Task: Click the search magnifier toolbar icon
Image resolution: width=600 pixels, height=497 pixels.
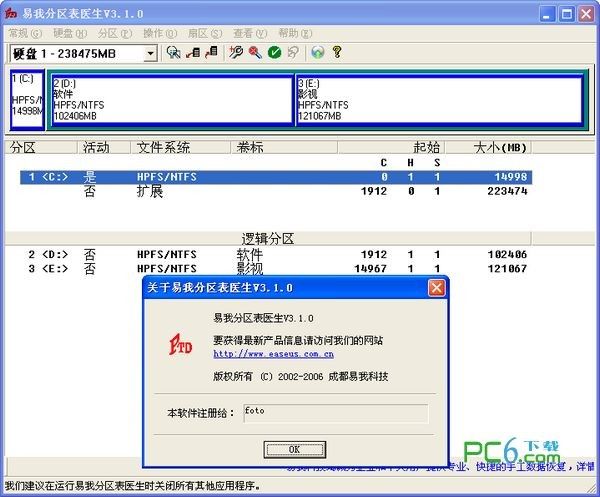Action: tap(173, 52)
